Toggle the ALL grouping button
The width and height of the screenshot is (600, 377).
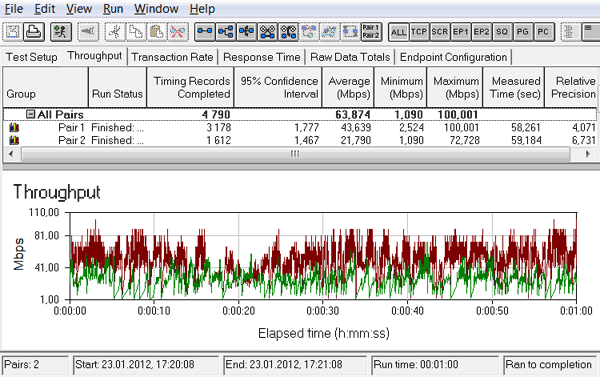[x=398, y=32]
